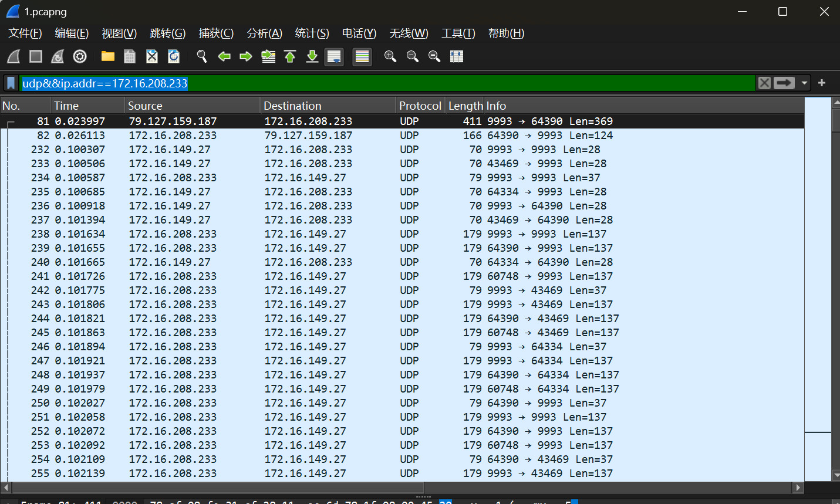Save this capture file
Viewport: 840px width, 504px height.
[x=130, y=56]
